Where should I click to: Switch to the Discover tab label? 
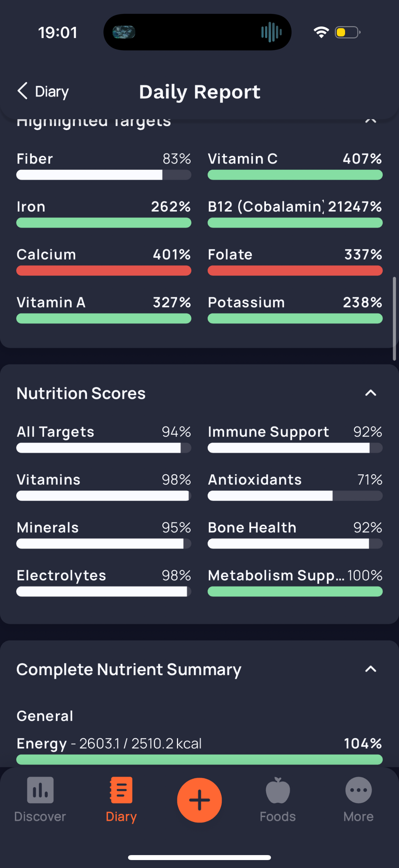[40, 816]
